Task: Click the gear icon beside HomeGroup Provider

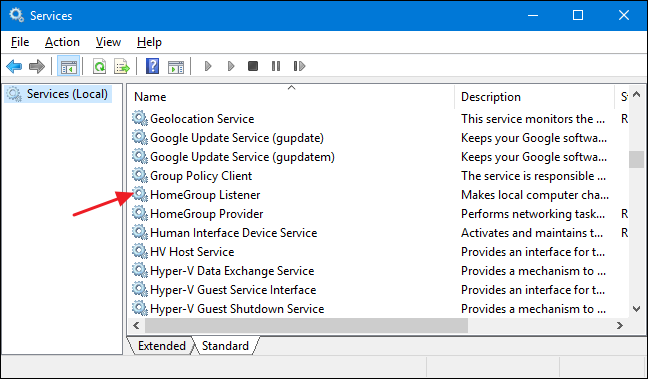Action: tap(140, 213)
